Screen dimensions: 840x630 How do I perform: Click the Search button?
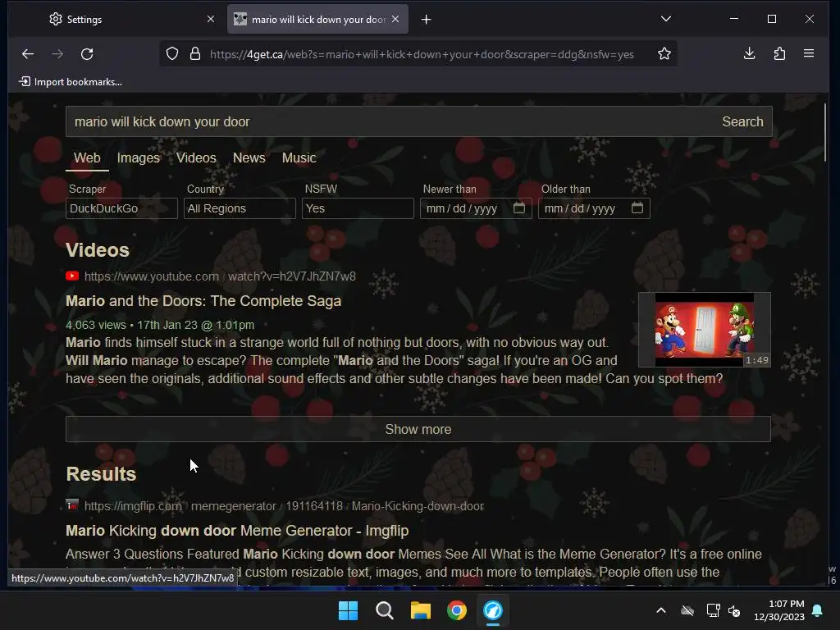pos(742,121)
